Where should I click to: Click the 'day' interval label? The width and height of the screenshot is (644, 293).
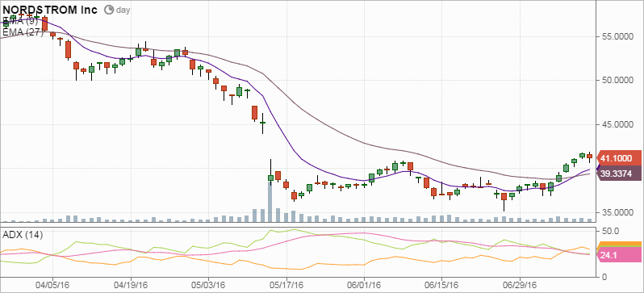pyautogui.click(x=123, y=10)
